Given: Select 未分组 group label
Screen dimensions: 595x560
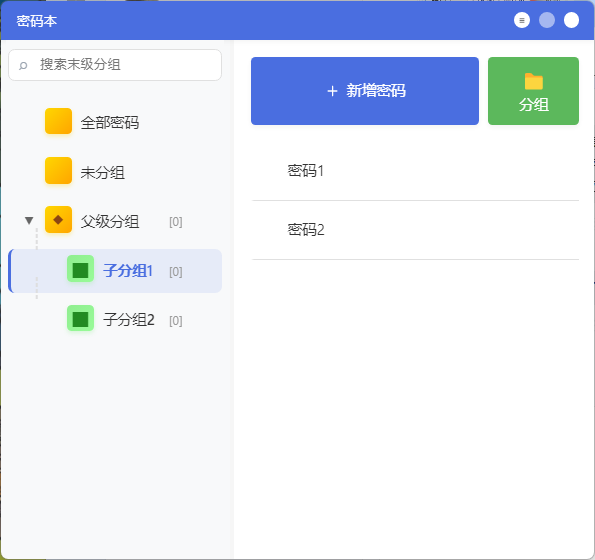Looking at the screenshot, I should pyautogui.click(x=102, y=173).
